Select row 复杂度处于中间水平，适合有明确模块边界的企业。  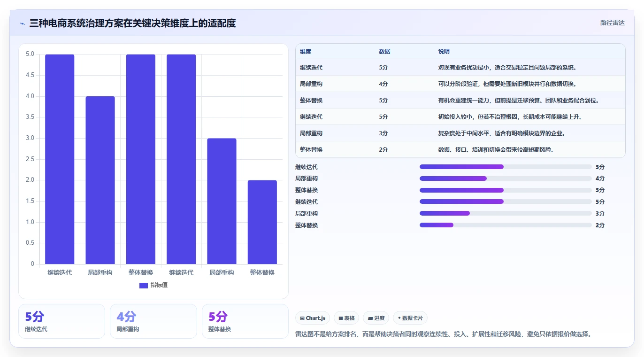(x=460, y=133)
